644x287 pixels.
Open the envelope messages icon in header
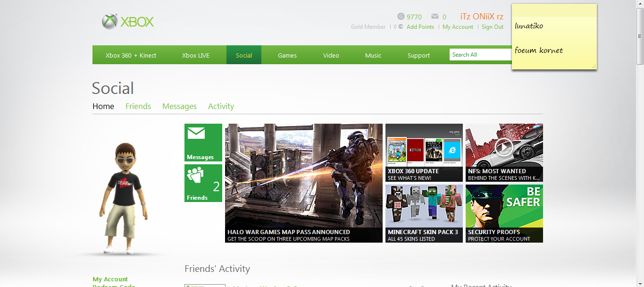point(435,17)
